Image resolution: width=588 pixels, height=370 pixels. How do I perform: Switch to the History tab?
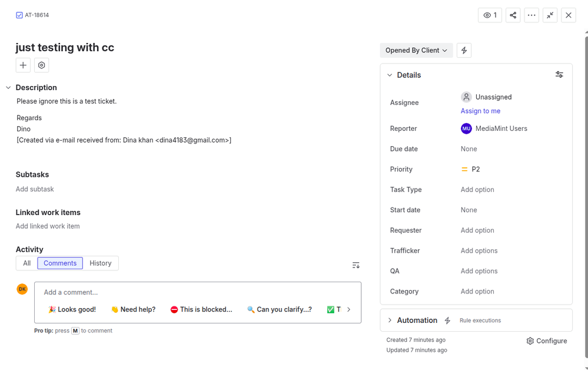[101, 263]
